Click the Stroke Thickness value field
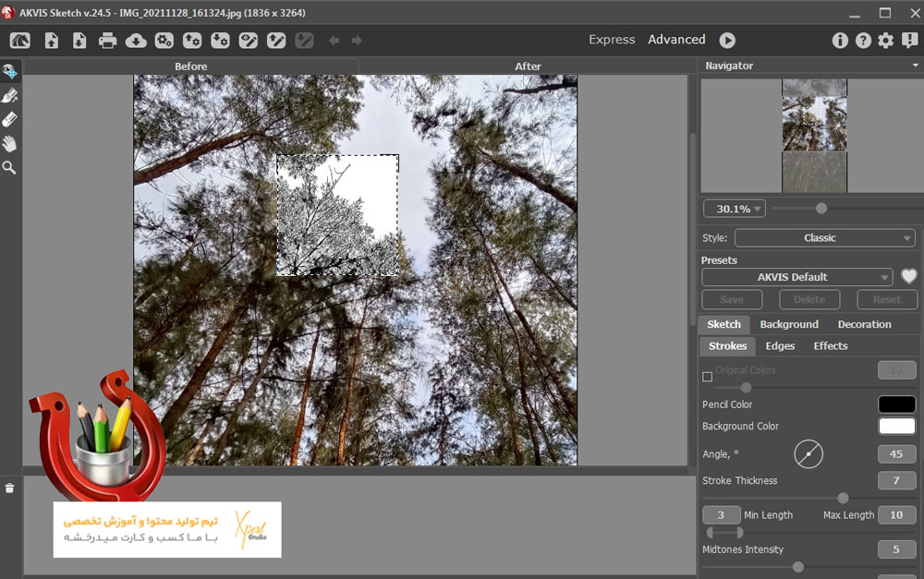924x579 pixels. pyautogui.click(x=897, y=480)
